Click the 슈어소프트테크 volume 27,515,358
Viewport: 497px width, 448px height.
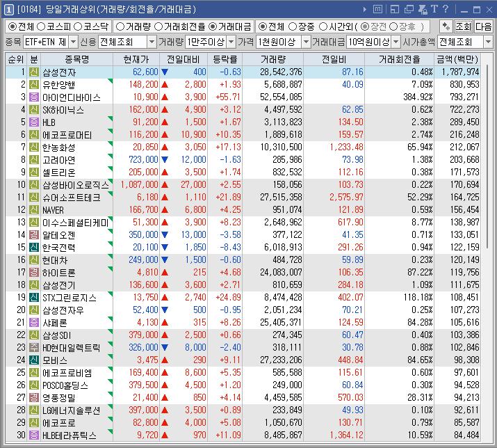(x=281, y=198)
